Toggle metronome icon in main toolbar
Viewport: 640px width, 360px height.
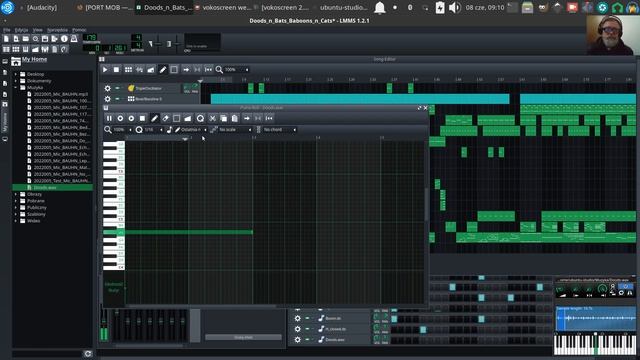pyautogui.click(x=74, y=39)
